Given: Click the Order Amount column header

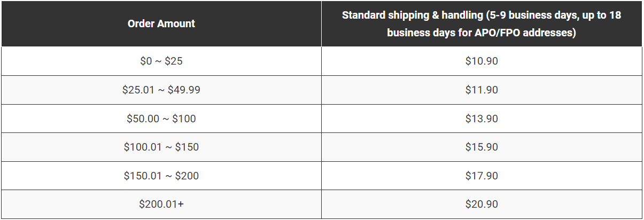Looking at the screenshot, I should click(x=161, y=23).
